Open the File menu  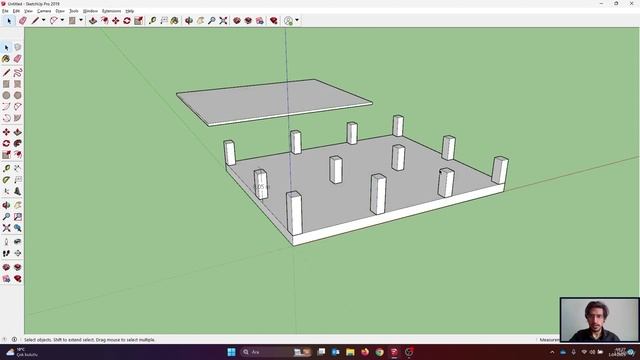click(x=5, y=11)
